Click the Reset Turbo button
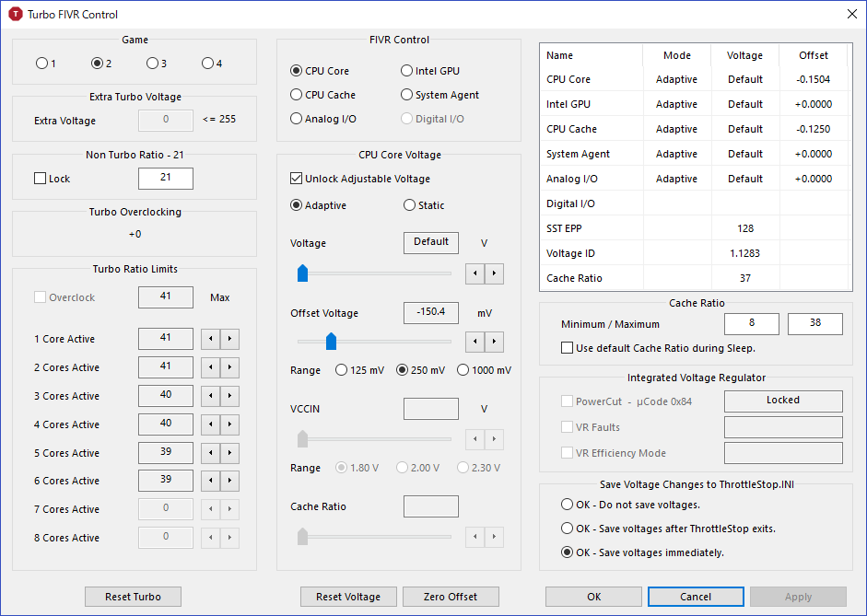867x616 pixels. [x=133, y=597]
